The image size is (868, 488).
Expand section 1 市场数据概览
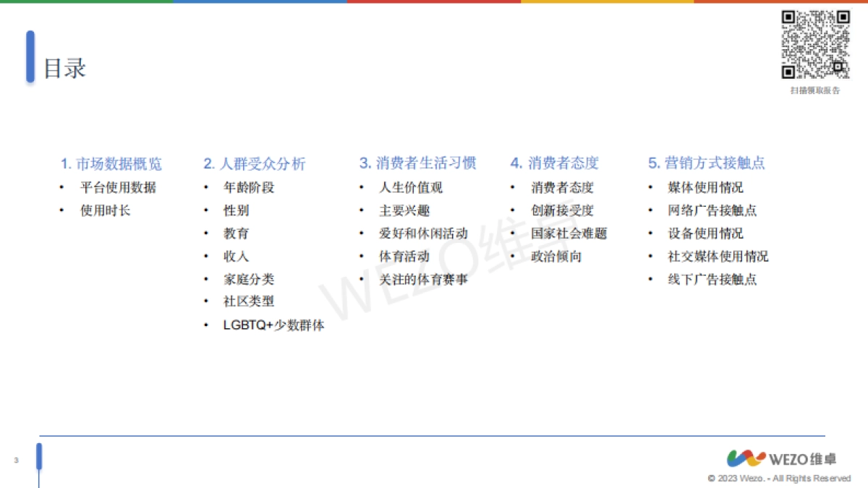[x=113, y=163]
